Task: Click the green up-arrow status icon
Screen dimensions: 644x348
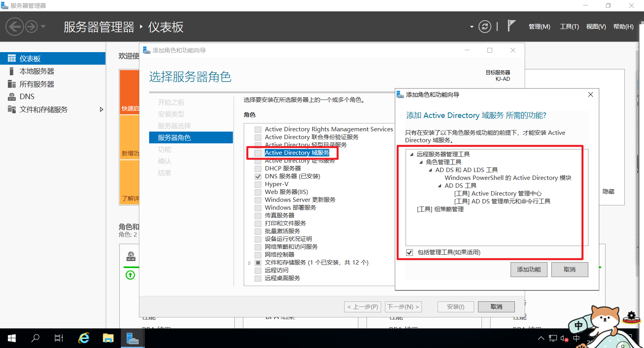Action: point(130,275)
